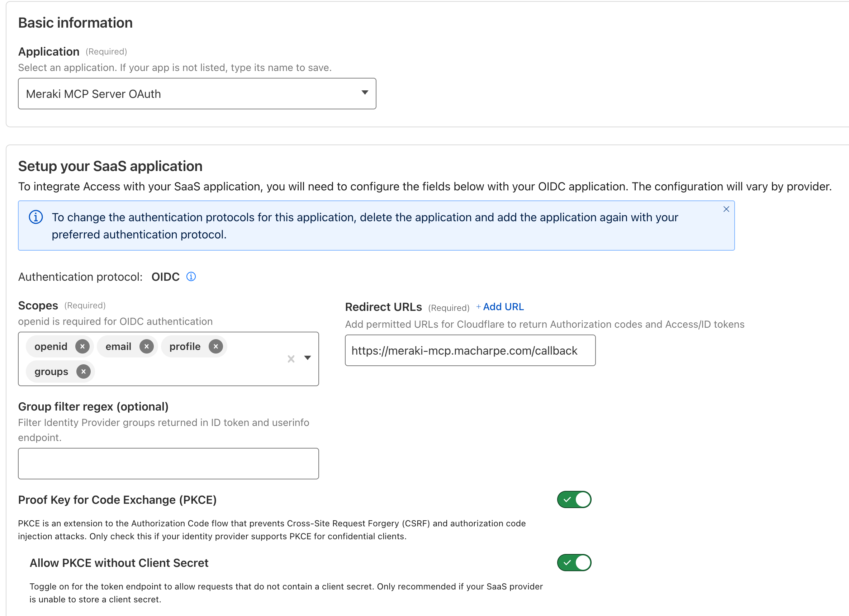Click the Basic information heading
The width and height of the screenshot is (849, 616).
click(75, 23)
